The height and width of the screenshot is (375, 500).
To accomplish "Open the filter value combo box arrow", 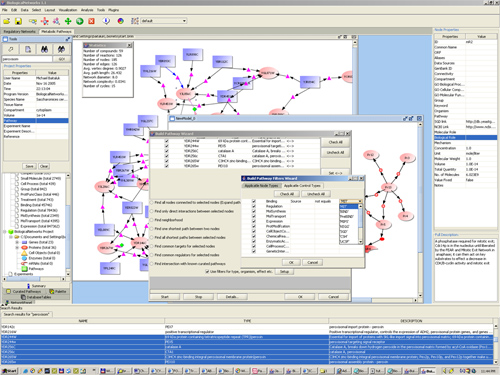I will click(360, 201).
